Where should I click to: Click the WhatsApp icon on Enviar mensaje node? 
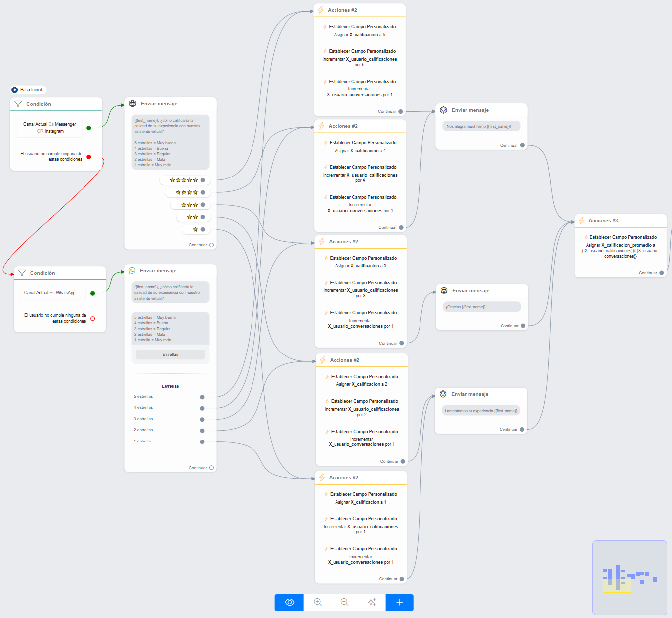(x=132, y=271)
